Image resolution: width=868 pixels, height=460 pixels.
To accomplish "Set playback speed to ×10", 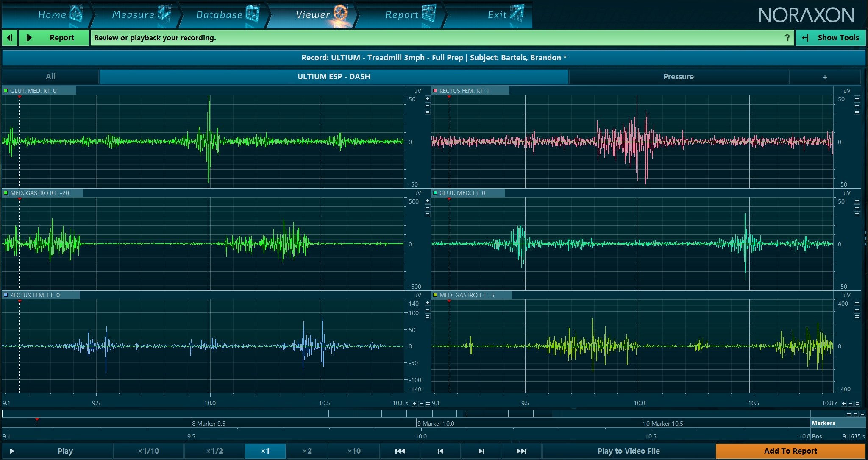I will click(354, 451).
